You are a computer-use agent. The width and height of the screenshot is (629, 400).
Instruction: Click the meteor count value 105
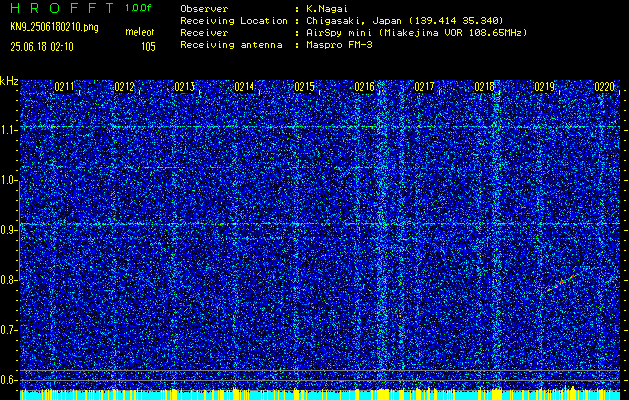coord(148,47)
